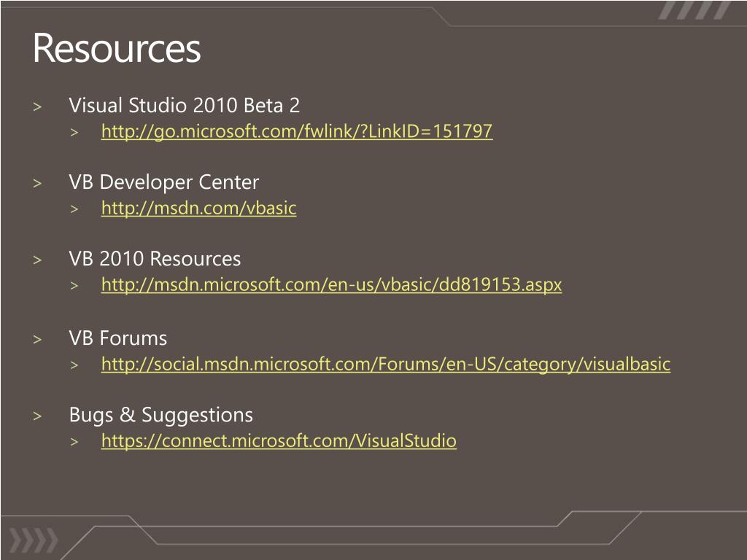Select the 'Visual Studio 2010 Beta 2' heading
The image size is (747, 560).
click(x=185, y=105)
